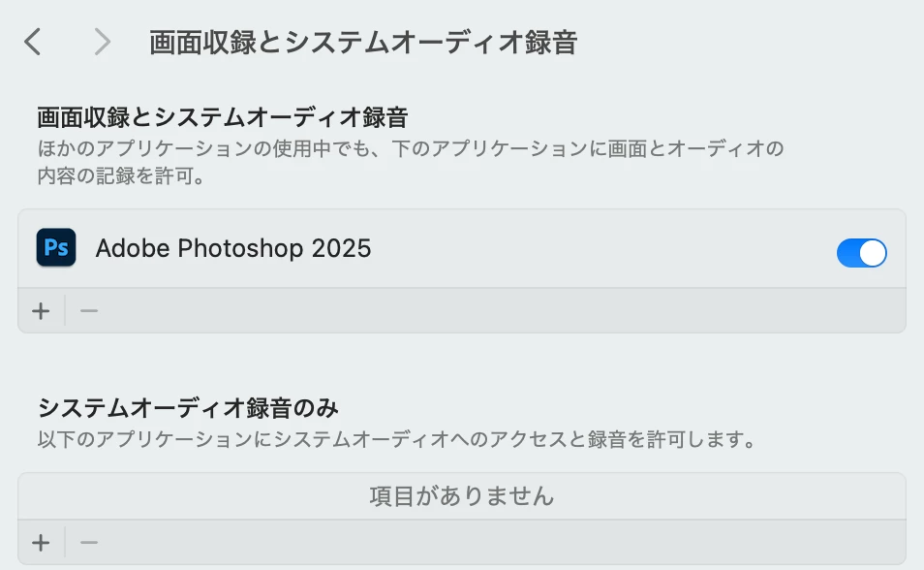The image size is (924, 570).
Task: Select the Adobe Photoshop 2025 label
Action: [233, 248]
